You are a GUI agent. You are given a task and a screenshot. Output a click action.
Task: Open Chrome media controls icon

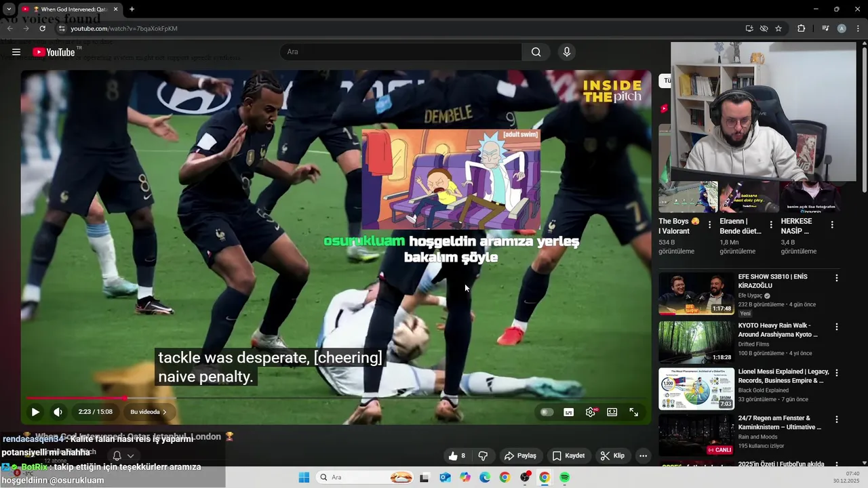825,28
